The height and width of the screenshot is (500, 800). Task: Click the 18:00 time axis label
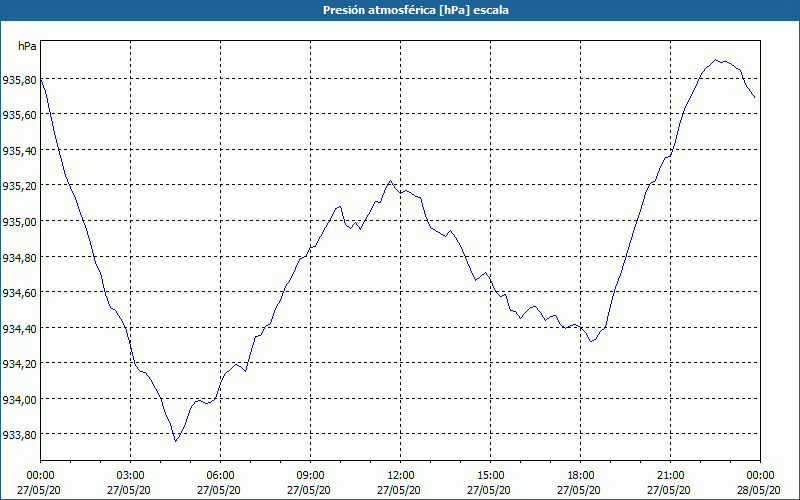click(580, 476)
